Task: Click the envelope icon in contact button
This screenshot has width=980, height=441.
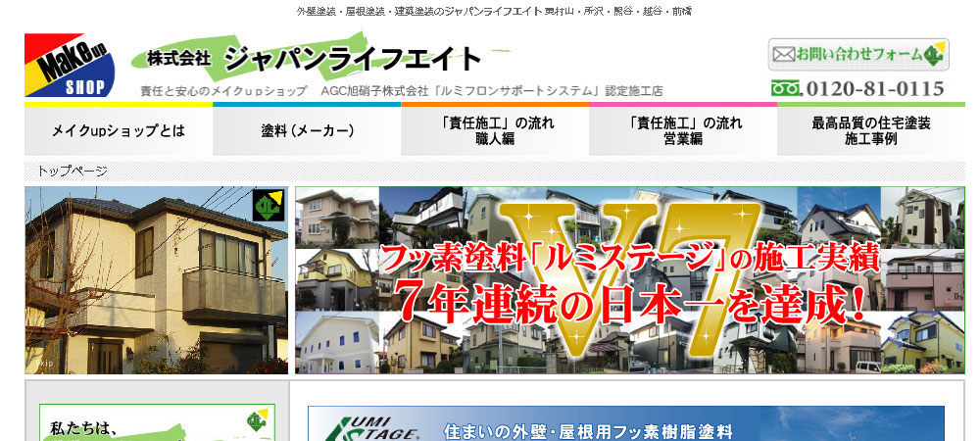Action: pos(783,54)
